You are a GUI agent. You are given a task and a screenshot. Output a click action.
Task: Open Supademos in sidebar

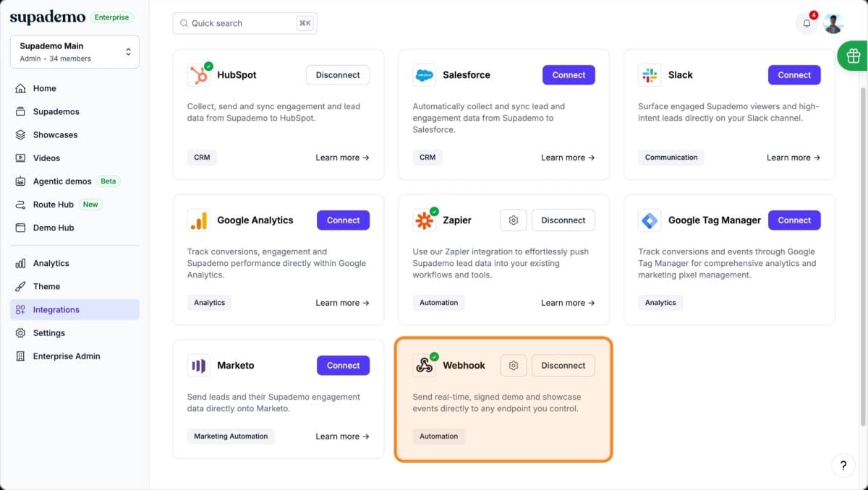click(x=75, y=111)
